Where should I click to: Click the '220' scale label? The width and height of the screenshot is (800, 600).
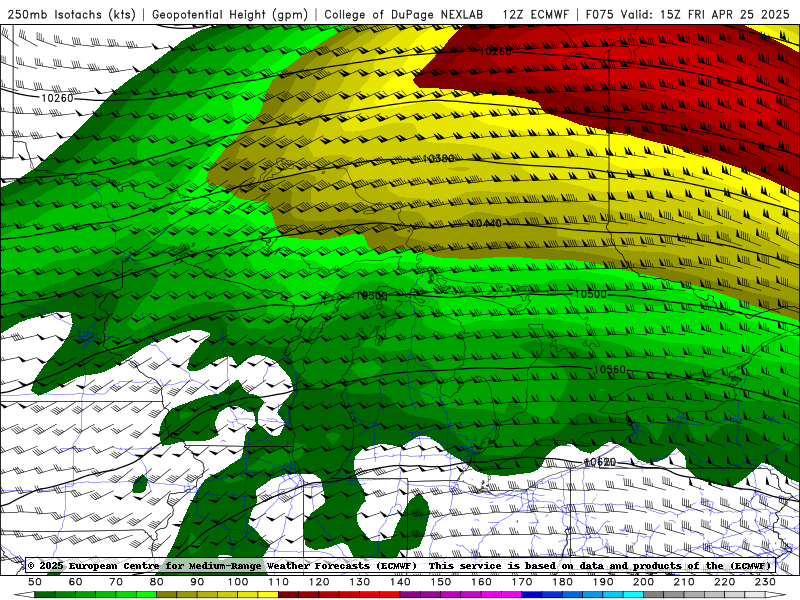pyautogui.click(x=724, y=582)
